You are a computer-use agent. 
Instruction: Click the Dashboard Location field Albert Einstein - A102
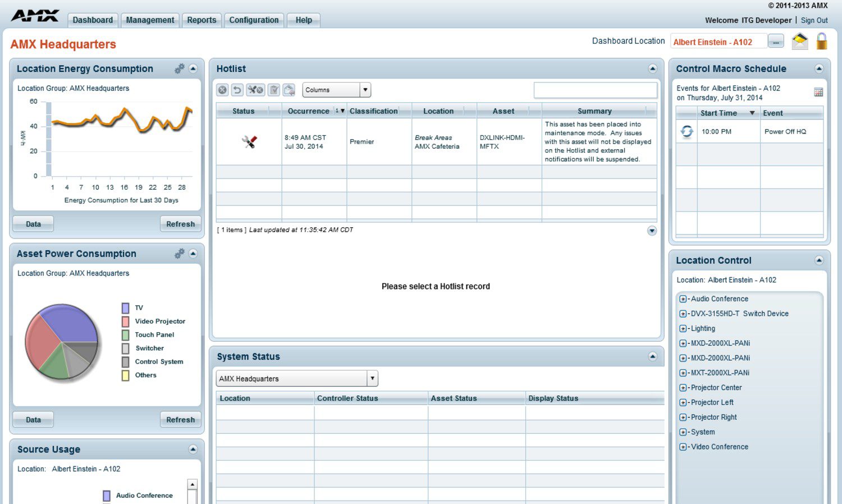(x=719, y=42)
